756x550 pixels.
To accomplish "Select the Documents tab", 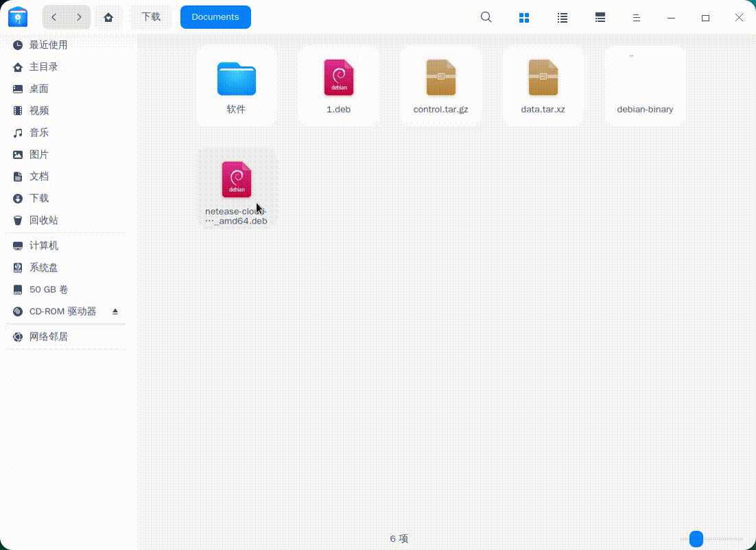I will (215, 16).
